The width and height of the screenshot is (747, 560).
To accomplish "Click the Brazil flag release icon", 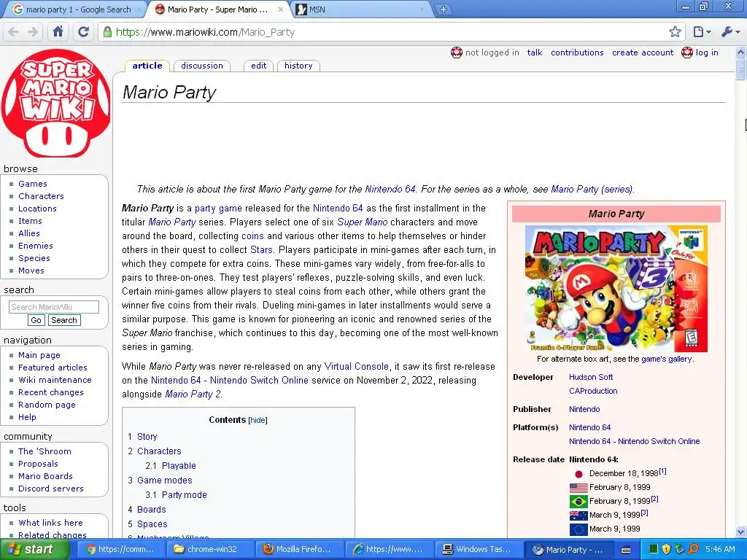I will (578, 502).
